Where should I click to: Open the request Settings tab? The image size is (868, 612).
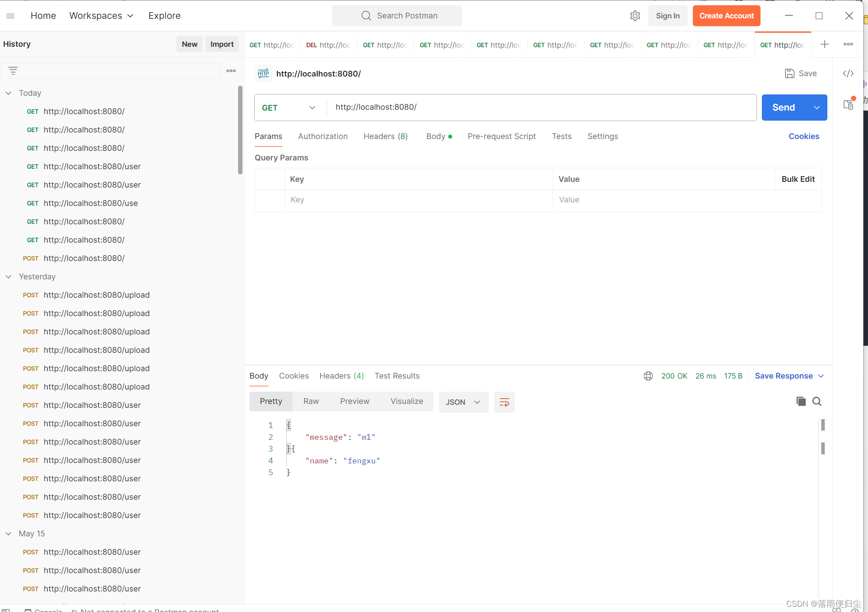pos(602,136)
